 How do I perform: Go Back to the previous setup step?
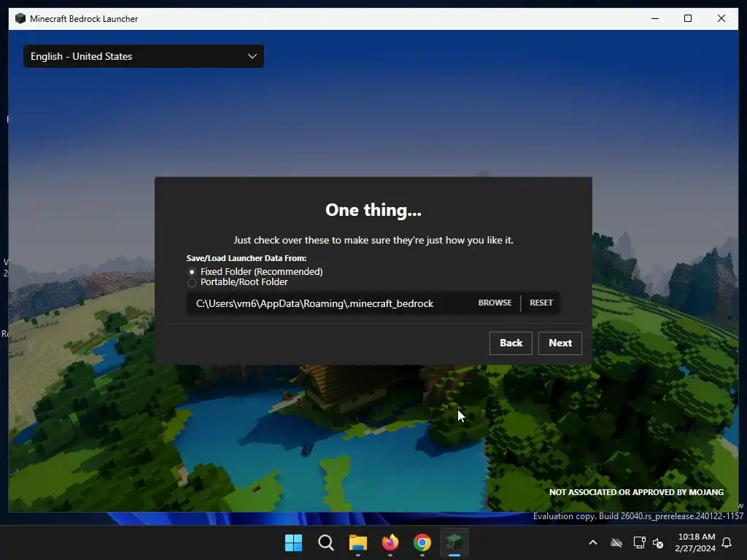coord(511,343)
